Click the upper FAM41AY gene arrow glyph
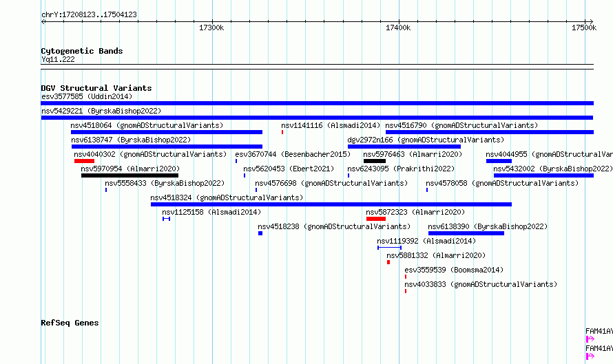Screen dimensions: 613x364 click(590, 339)
